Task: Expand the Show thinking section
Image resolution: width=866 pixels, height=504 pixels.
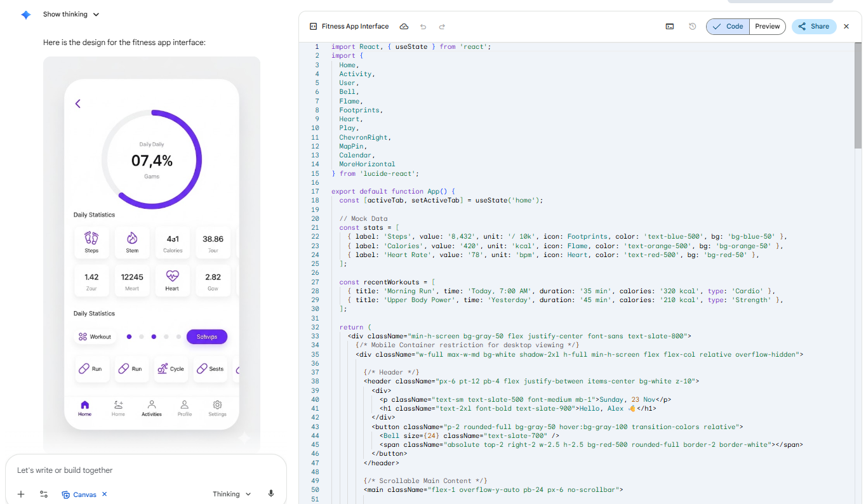Action: pos(71,15)
